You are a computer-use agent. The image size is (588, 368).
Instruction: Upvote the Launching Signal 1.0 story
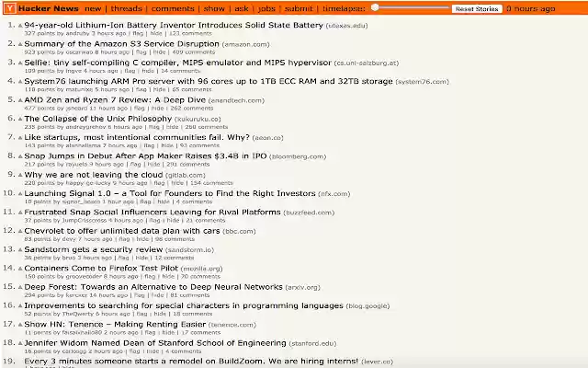tap(20, 194)
